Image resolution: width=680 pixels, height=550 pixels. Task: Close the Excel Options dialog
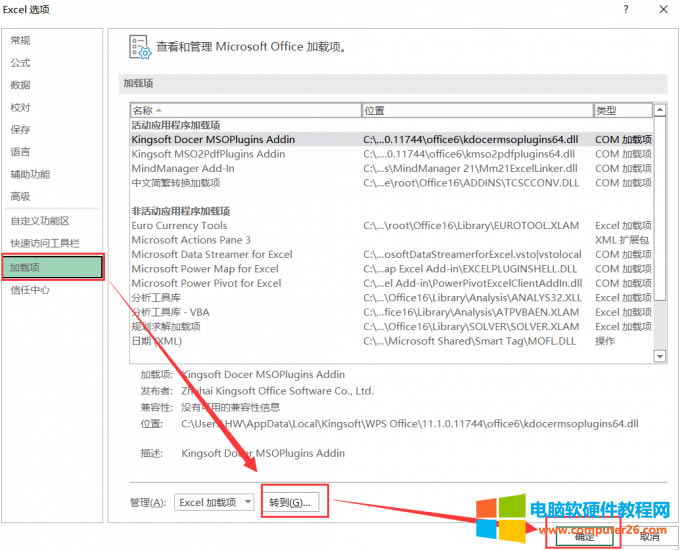tap(661, 9)
